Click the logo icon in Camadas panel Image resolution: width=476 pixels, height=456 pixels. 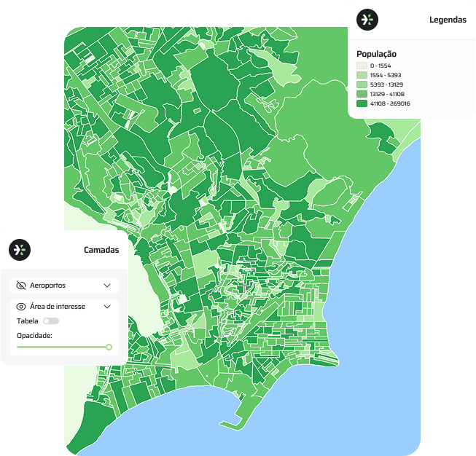tap(20, 250)
